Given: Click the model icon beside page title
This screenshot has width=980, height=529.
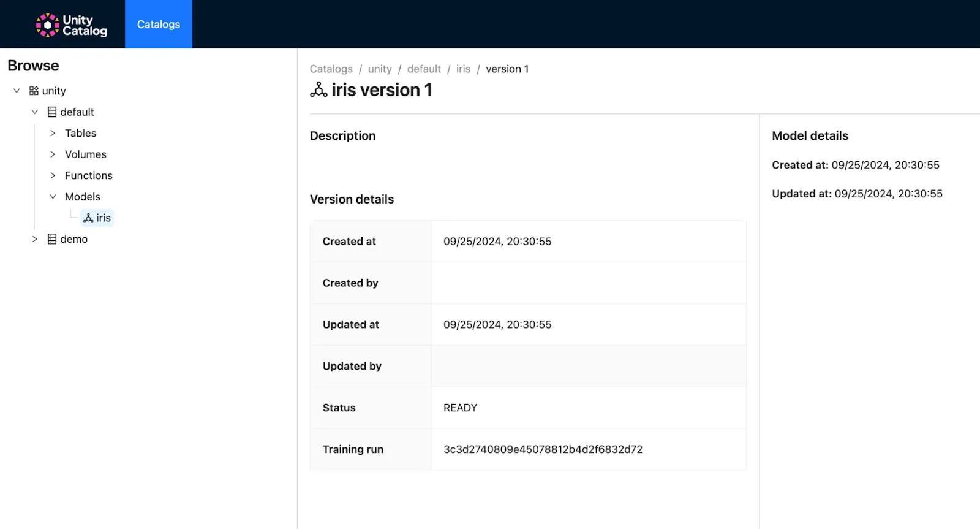Looking at the screenshot, I should click(318, 90).
